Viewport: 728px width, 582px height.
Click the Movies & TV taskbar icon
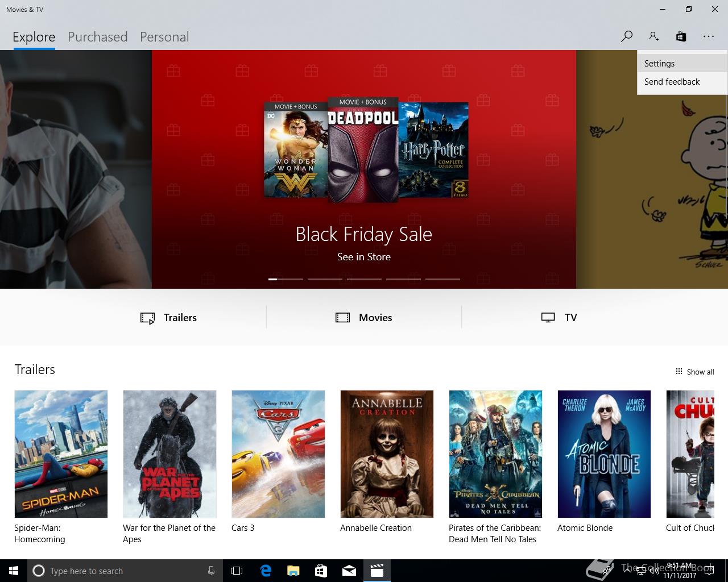coord(377,571)
